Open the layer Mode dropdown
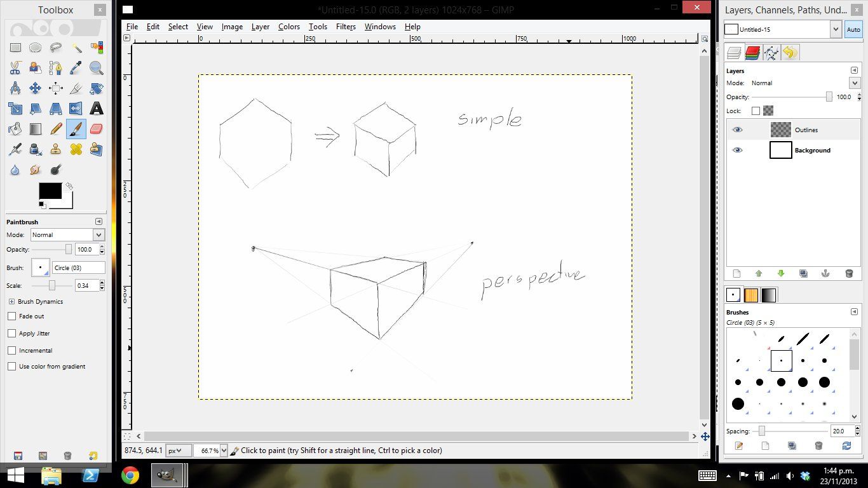Image resolution: width=868 pixels, height=488 pixels. click(855, 83)
